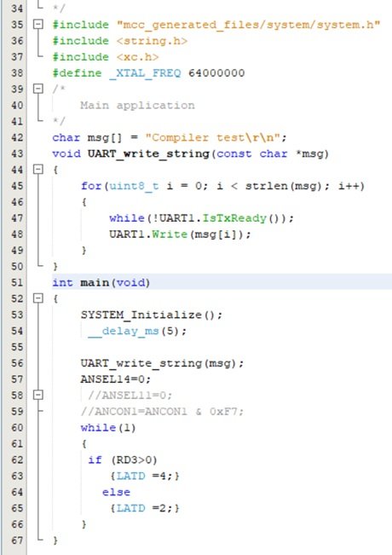The height and width of the screenshot is (555, 392).
Task: Collapse the include block fold at line 35
Action: click(37, 25)
